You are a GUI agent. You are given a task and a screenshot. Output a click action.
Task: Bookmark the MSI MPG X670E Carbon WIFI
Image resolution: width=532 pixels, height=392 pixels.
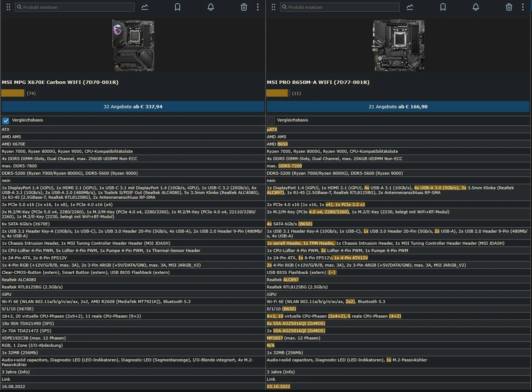(178, 7)
